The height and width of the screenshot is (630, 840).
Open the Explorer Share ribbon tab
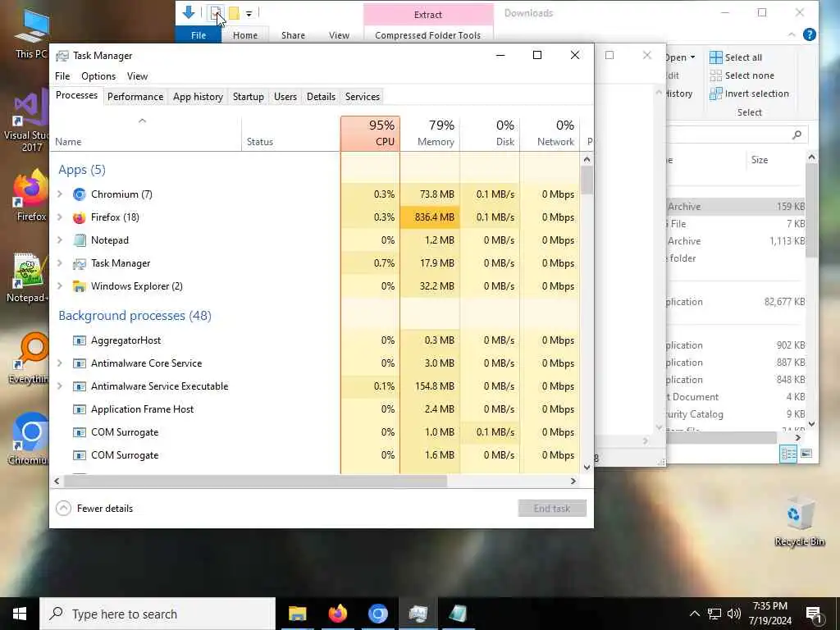(x=293, y=35)
